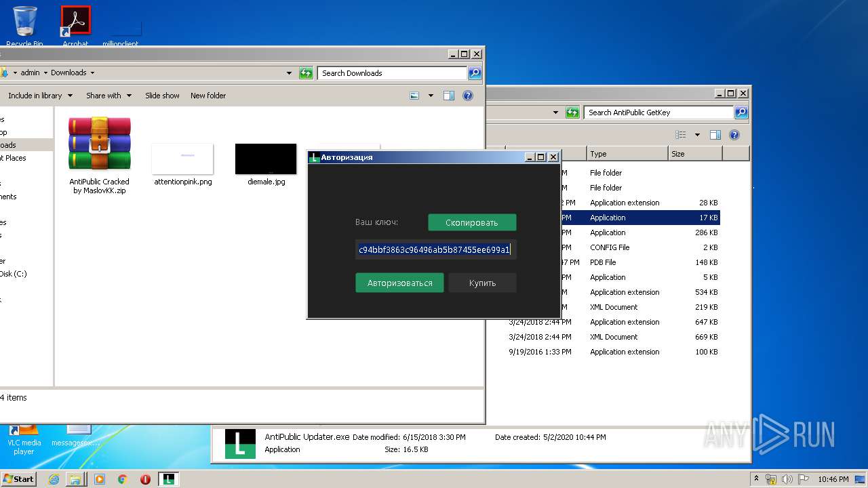Click the refresh icon in Downloads address bar

tap(306, 73)
